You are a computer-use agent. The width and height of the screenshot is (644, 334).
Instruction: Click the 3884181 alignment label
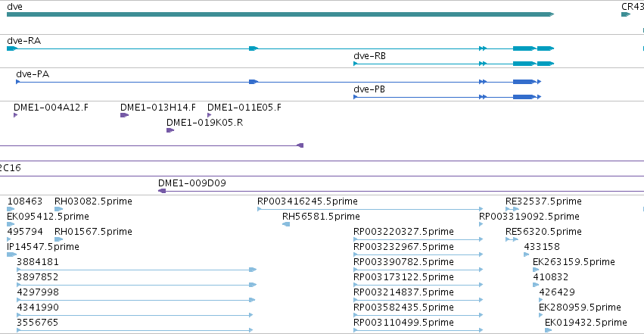pyautogui.click(x=38, y=262)
